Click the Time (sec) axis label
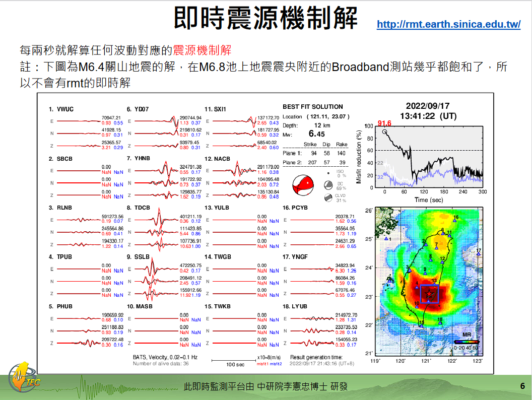532x400 pixels. click(x=429, y=200)
